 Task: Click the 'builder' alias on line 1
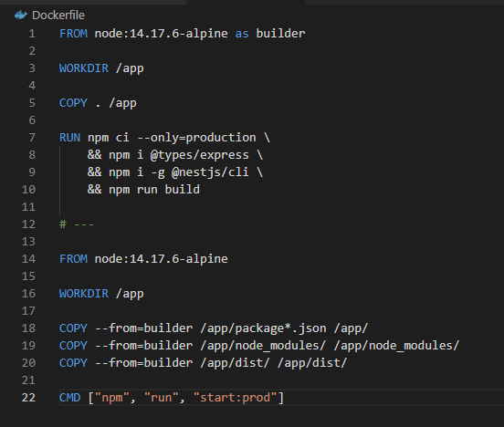[x=280, y=34]
